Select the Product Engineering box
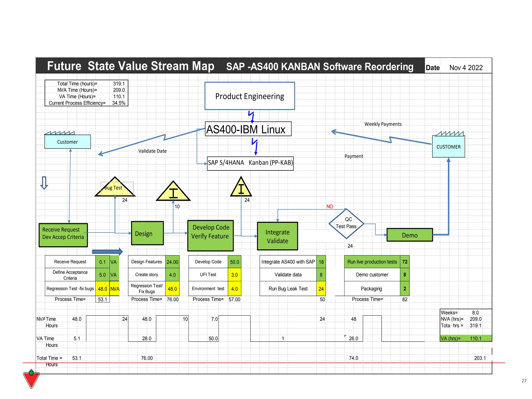Viewport: 532px width, 399px height. [250, 96]
